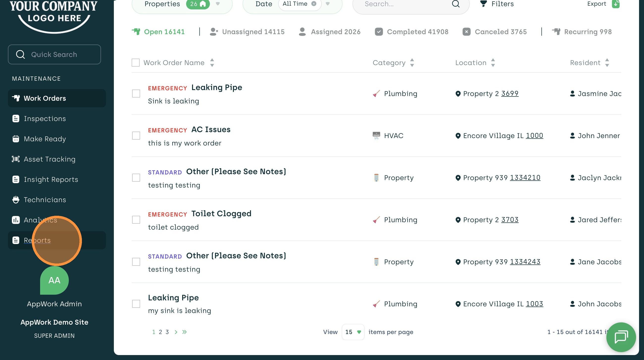
Task: Select all work orders checkbox
Action: click(x=135, y=63)
